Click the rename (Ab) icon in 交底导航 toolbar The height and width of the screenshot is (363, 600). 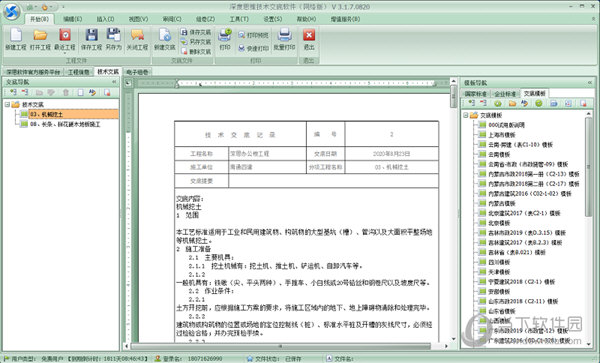click(92, 92)
